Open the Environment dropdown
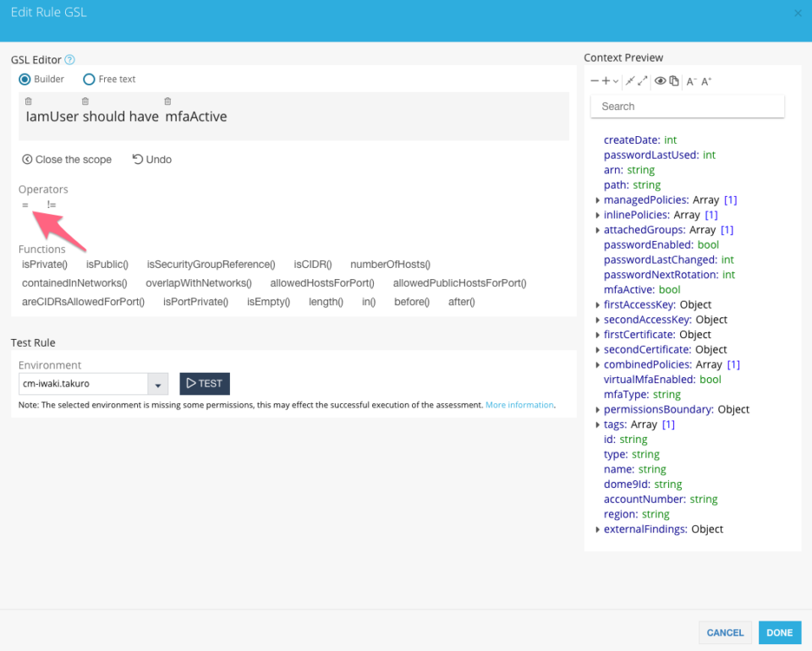The image size is (812, 651). pyautogui.click(x=157, y=384)
